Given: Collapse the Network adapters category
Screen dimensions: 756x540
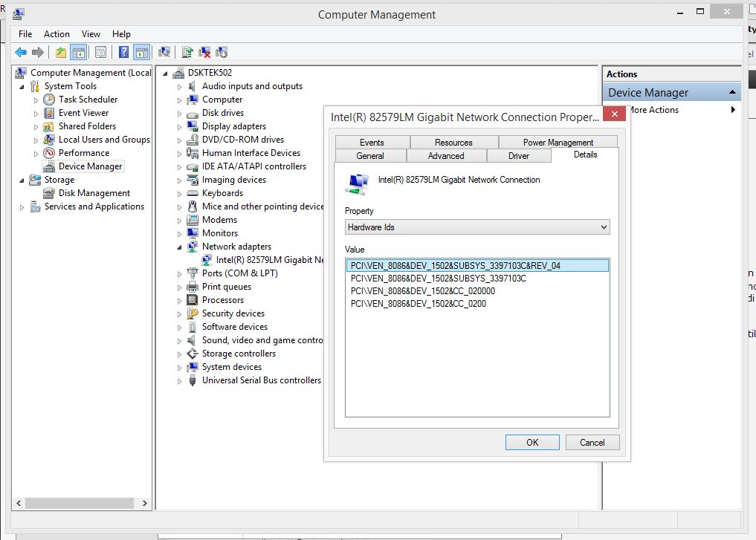Looking at the screenshot, I should 179,247.
